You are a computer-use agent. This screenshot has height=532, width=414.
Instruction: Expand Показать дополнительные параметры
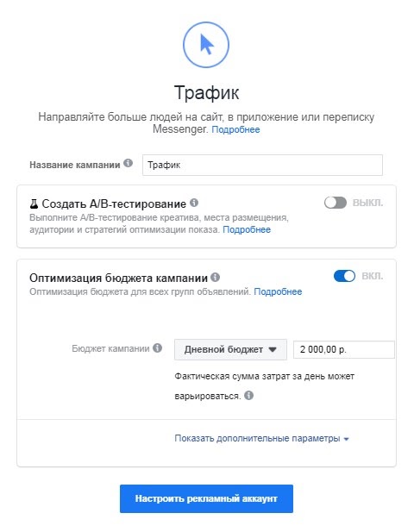point(261,438)
